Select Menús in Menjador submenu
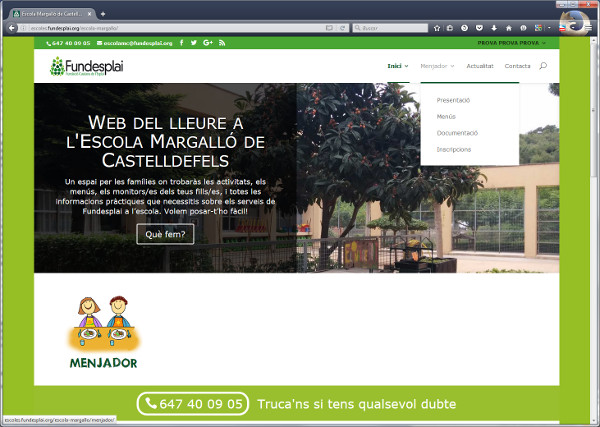 click(446, 117)
